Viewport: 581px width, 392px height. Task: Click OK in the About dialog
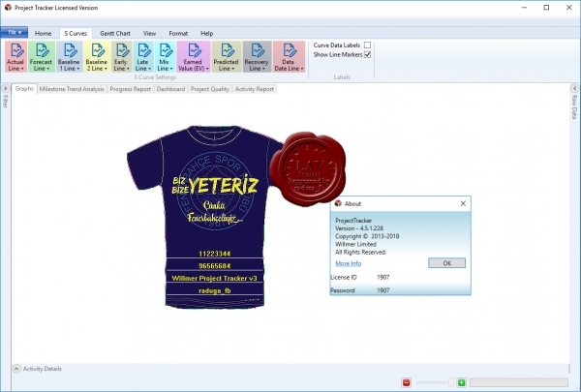(x=446, y=263)
